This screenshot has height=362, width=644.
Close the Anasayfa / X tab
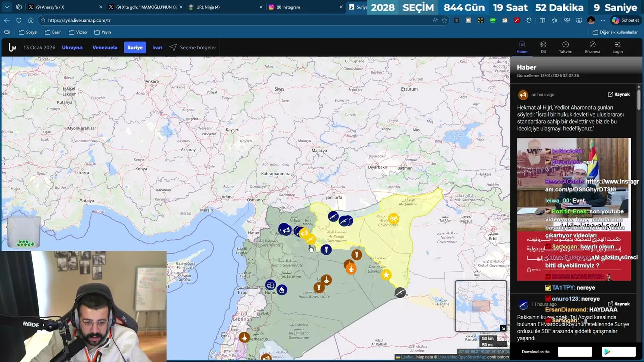[x=101, y=7]
